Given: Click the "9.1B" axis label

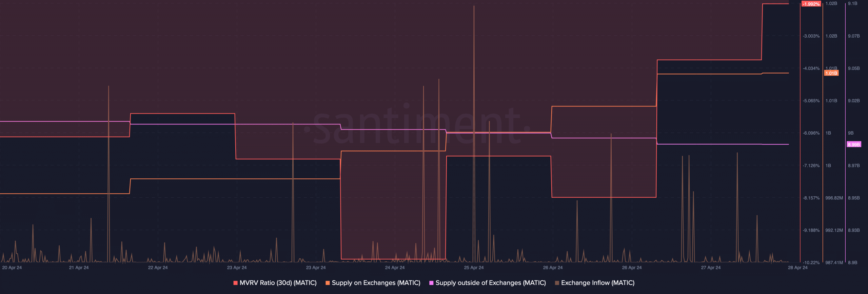Looking at the screenshot, I should tap(852, 3).
